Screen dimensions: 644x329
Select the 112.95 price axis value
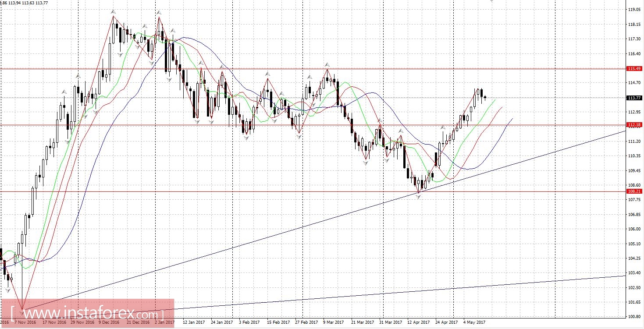click(x=634, y=112)
